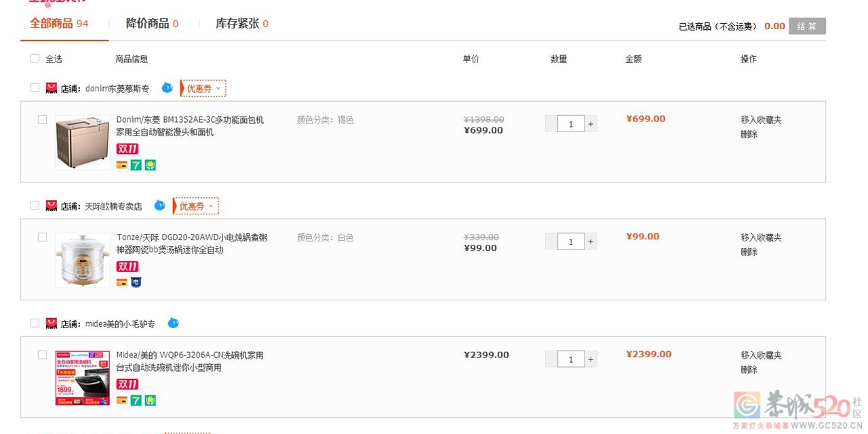Click the 结算 checkout button
The width and height of the screenshot is (868, 434).
point(807,26)
